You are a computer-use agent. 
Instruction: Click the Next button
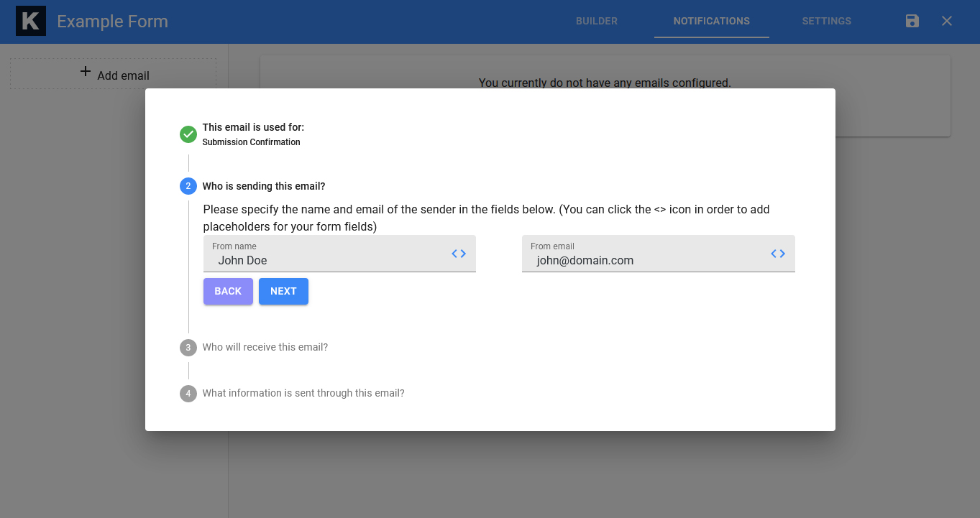pos(283,291)
